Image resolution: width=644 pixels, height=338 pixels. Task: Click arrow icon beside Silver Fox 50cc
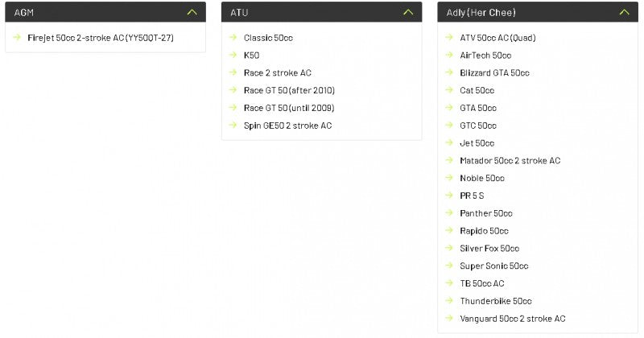[449, 248]
